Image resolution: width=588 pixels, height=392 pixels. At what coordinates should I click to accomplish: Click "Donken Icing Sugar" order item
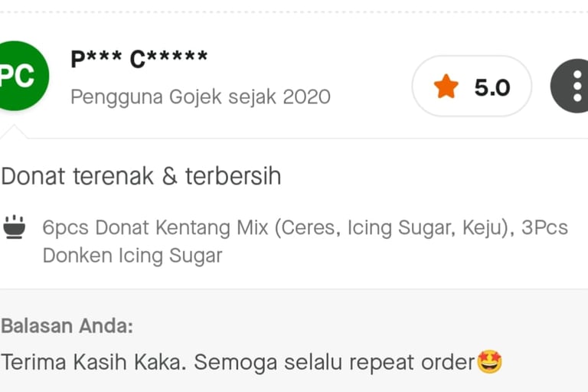(132, 255)
